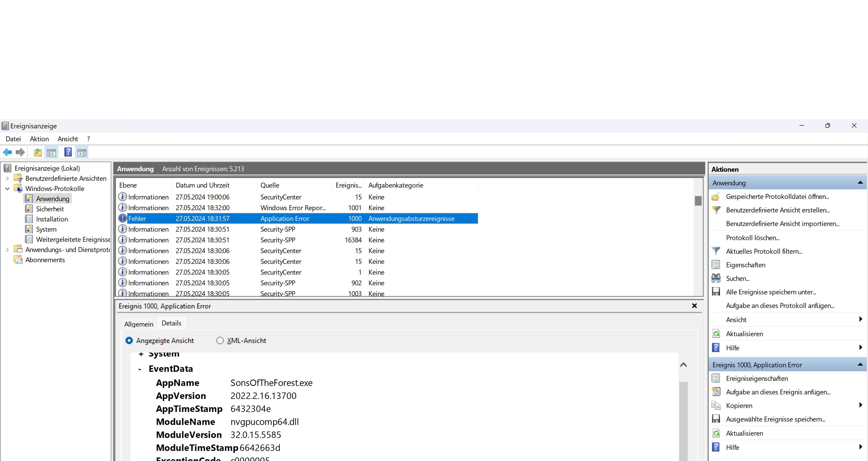Collapse the Windows-Protokolle tree node
This screenshot has width=868, height=461.
(x=7, y=188)
